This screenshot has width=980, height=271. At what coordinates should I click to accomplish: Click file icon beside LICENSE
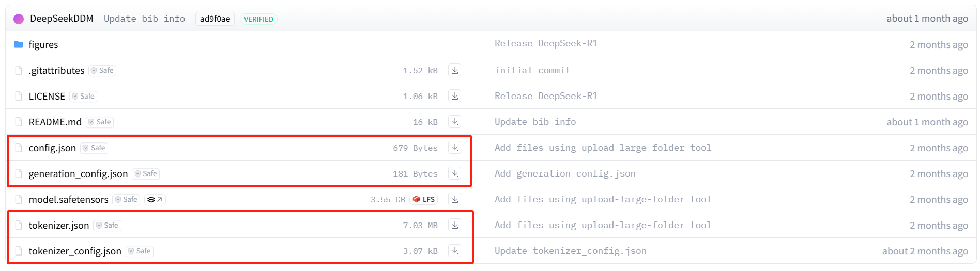tap(19, 96)
